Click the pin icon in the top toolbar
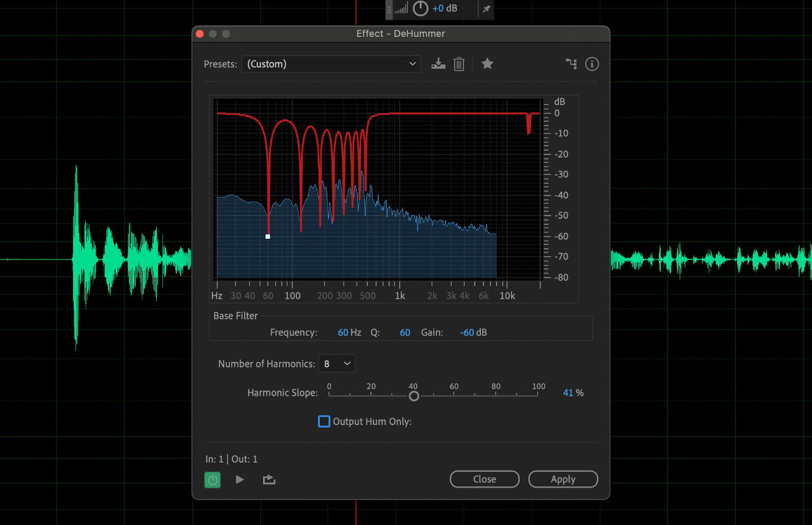The height and width of the screenshot is (525, 812). point(485,9)
